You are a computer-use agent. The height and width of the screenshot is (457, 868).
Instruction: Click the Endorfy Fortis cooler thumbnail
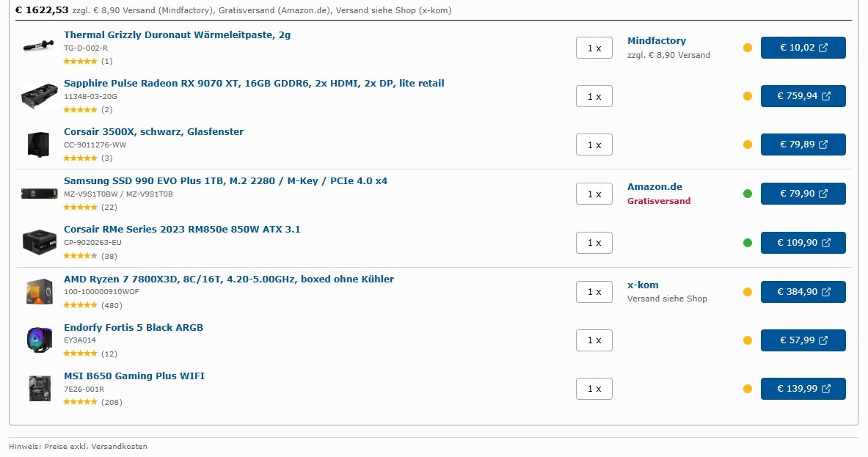pos(40,340)
